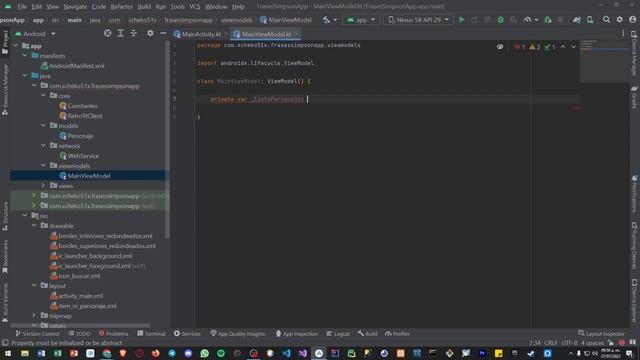This screenshot has height=360, width=640.
Task: Open WhatsApp from the taskbar
Action: (204, 353)
